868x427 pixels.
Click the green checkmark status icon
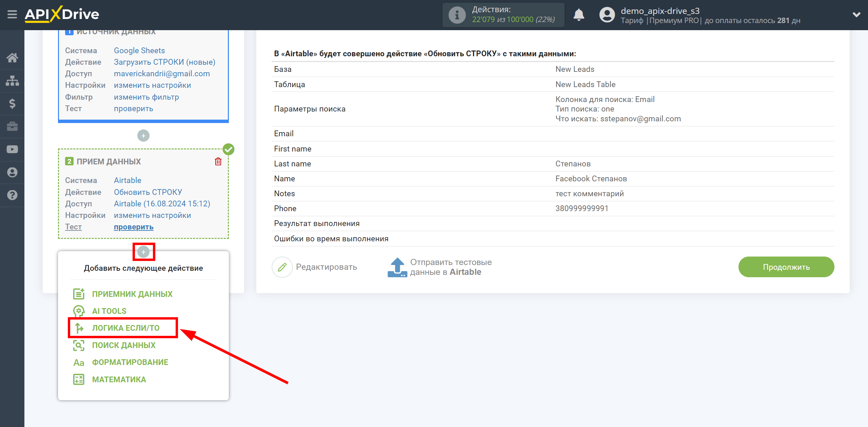click(x=229, y=149)
